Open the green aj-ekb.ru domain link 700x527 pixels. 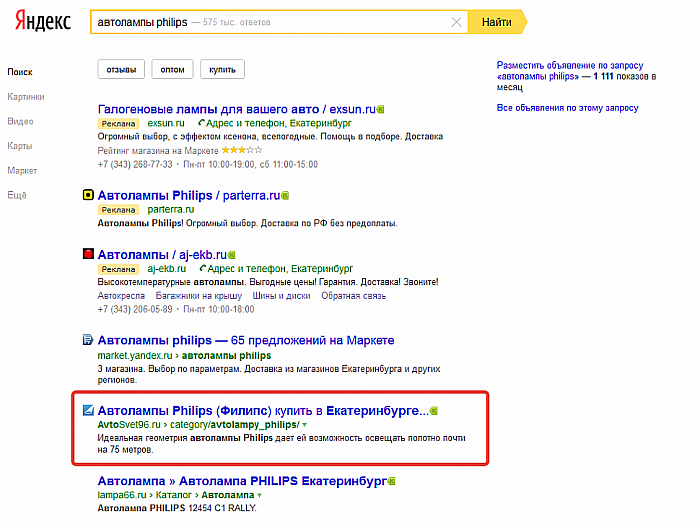tap(167, 268)
